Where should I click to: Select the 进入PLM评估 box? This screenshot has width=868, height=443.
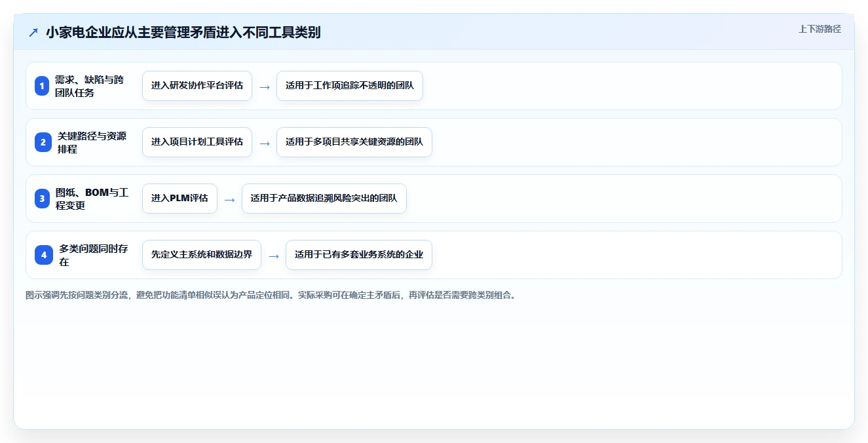(x=179, y=199)
